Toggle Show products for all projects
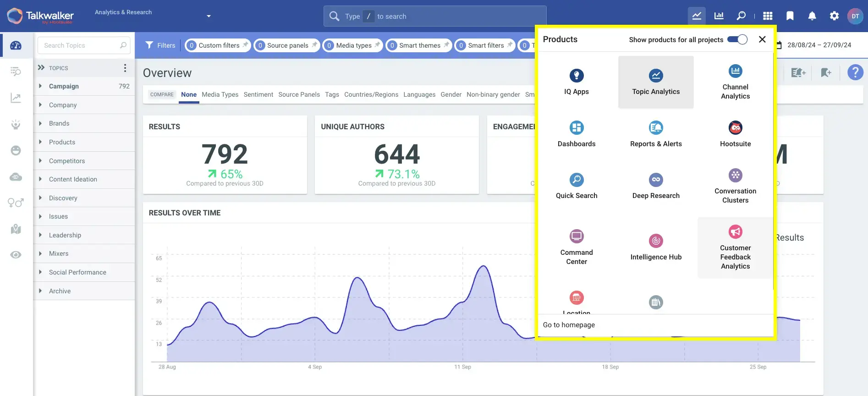 (737, 39)
